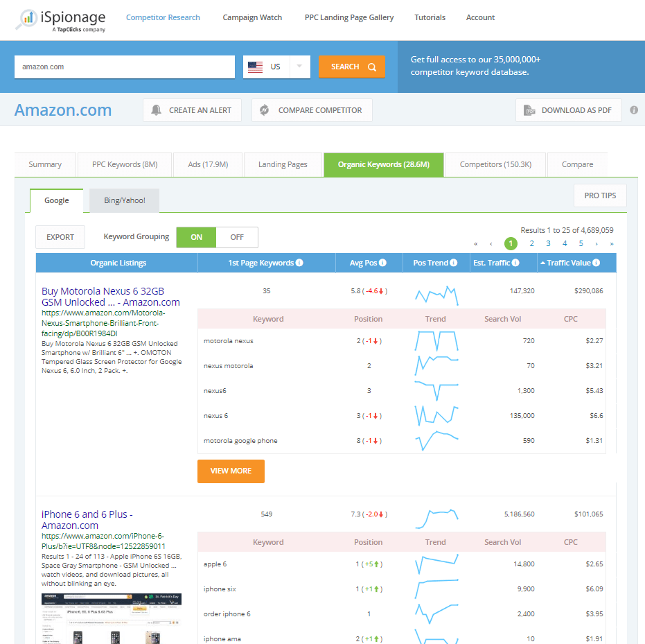Screen dimensions: 645x644
Task: Select the Organic Keywords (28.6M) tab
Action: click(383, 164)
